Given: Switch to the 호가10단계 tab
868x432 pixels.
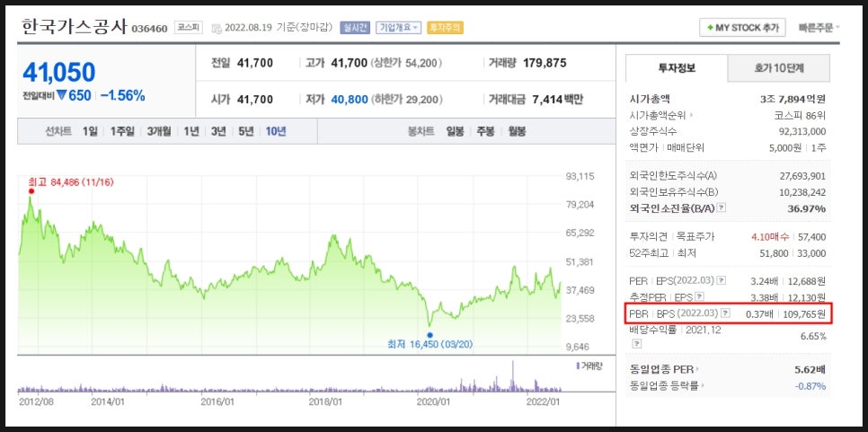Looking at the screenshot, I should click(x=779, y=68).
